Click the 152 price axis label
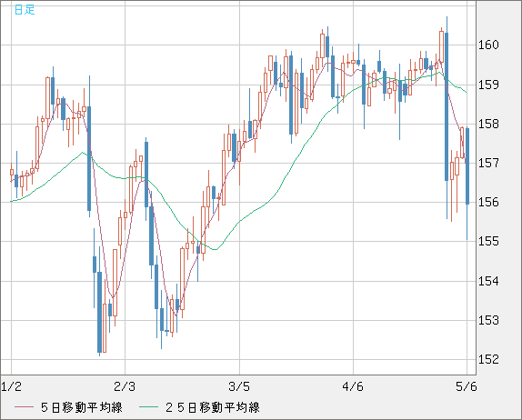Image resolution: width=522 pixels, height=420 pixels. (488, 359)
